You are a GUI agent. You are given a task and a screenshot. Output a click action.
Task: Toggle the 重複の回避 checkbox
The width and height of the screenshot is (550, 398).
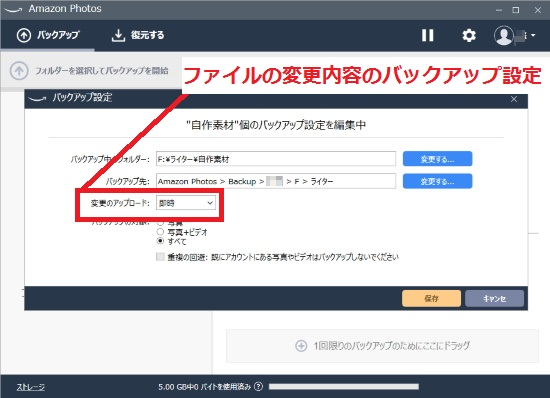pyautogui.click(x=160, y=257)
